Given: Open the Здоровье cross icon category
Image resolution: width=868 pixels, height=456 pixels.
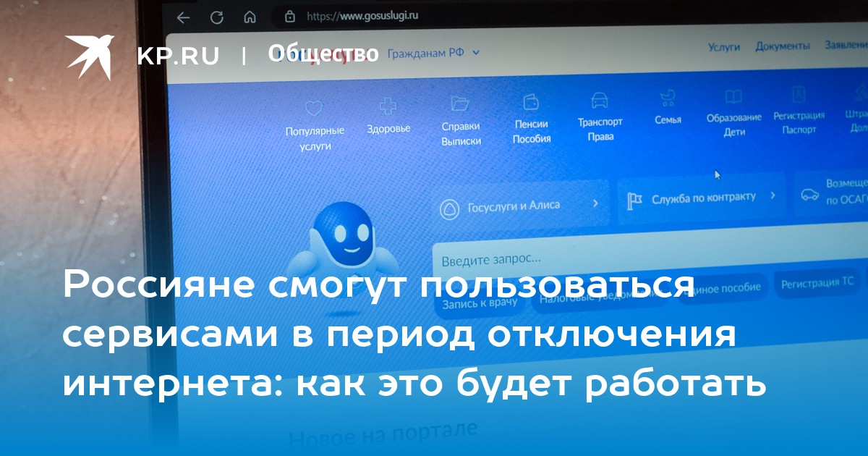Looking at the screenshot, I should click(x=388, y=106).
